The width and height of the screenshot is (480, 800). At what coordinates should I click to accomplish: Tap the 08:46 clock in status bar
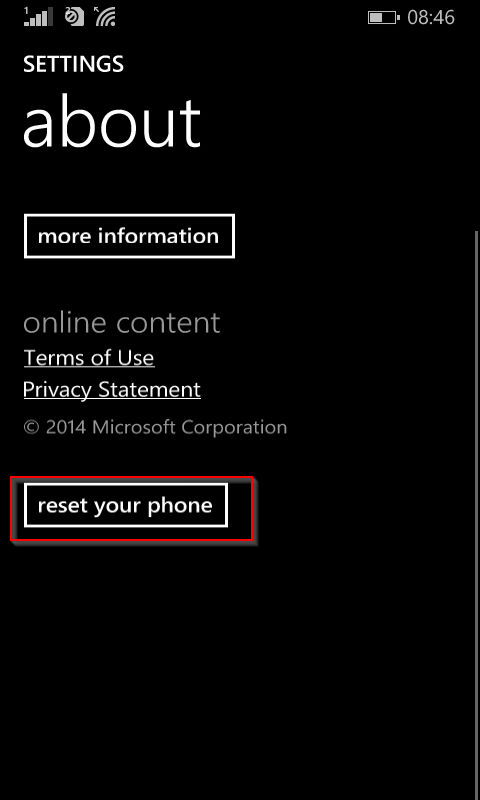point(431,18)
